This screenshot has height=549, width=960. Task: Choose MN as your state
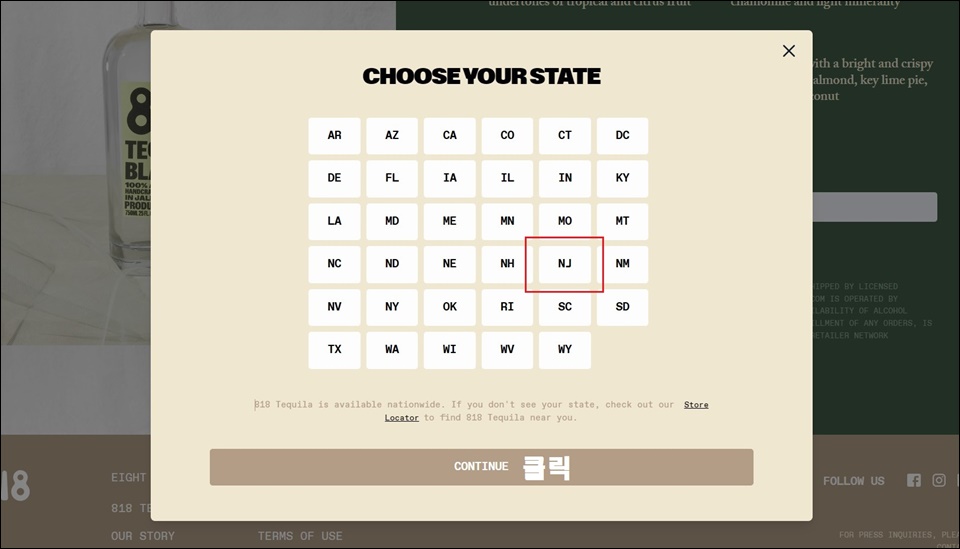point(507,222)
